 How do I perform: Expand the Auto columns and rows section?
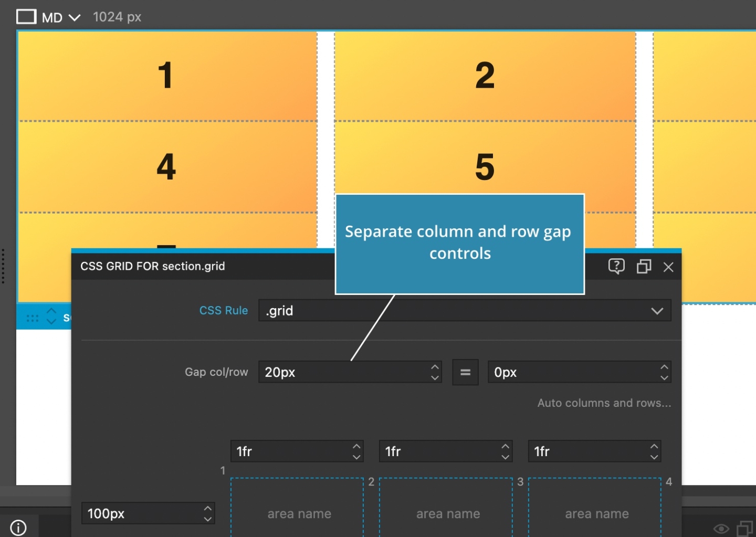604,403
